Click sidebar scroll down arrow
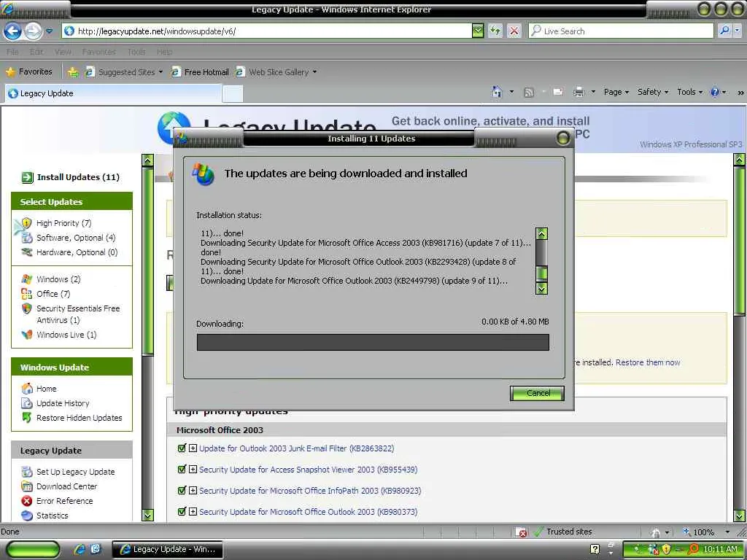The width and height of the screenshot is (747, 560). click(147, 515)
